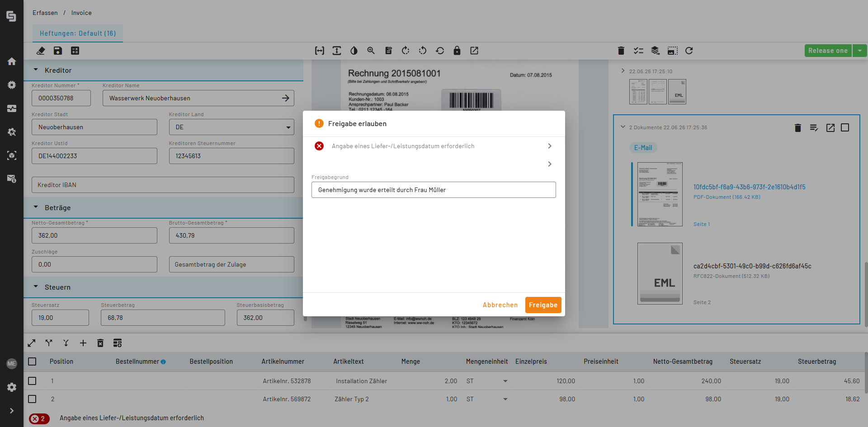The image size is (868, 427).
Task: Click the refresh icon in right toolbar
Action: click(x=689, y=51)
